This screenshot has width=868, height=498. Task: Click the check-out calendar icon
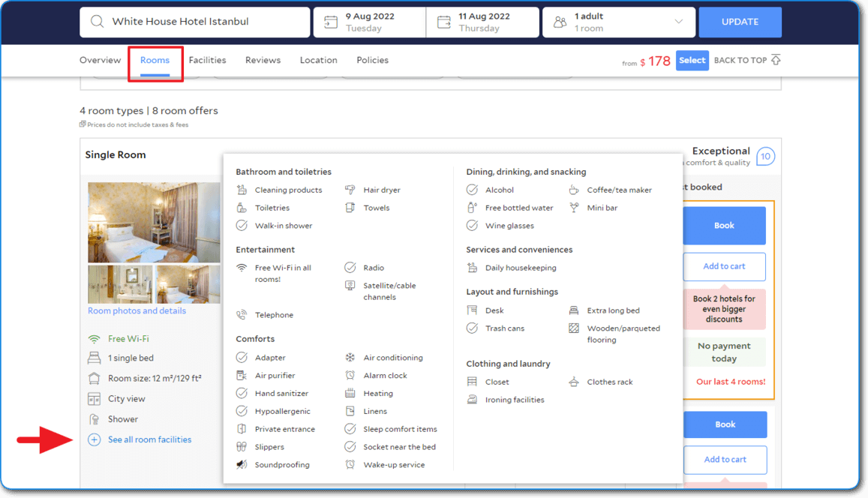(x=444, y=22)
